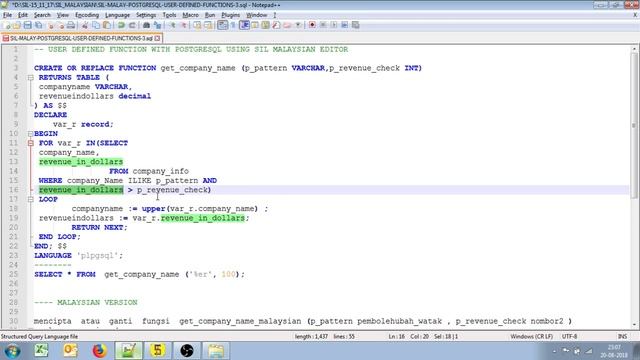Screen dimensions: 640x360
Task: Show the Document Map panel icon
Action: coord(266,25)
